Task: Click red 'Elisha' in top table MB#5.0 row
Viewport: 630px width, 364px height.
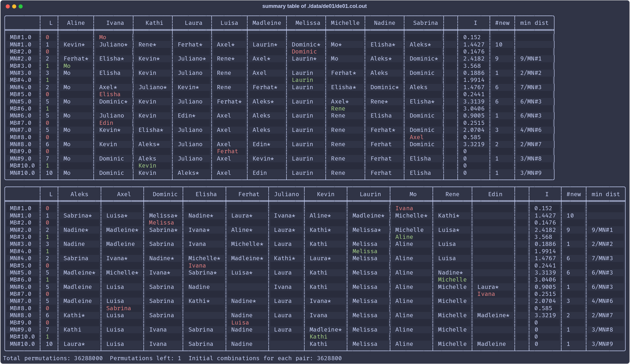Action: click(x=110, y=94)
